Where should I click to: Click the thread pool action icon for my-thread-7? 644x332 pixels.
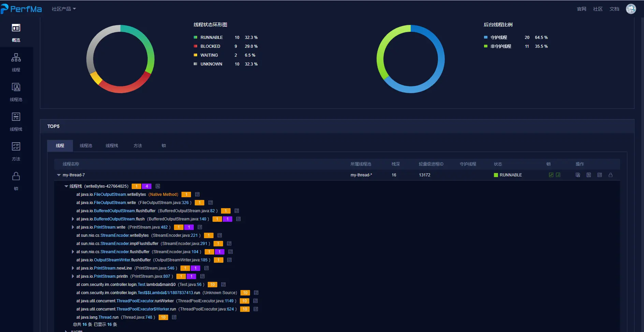point(578,175)
